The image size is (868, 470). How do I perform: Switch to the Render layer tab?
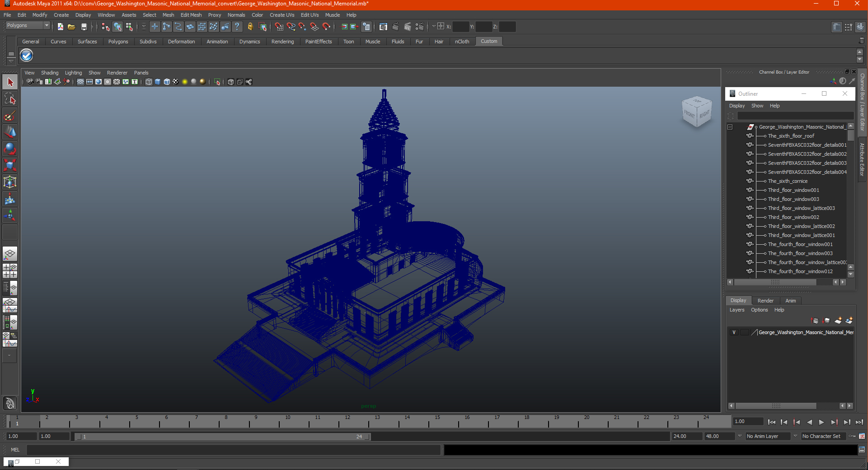[765, 301]
